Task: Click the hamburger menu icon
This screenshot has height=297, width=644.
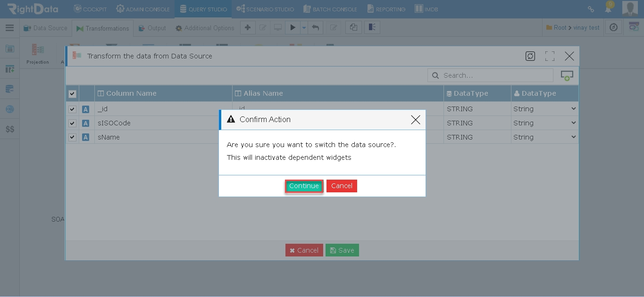Action: point(9,28)
